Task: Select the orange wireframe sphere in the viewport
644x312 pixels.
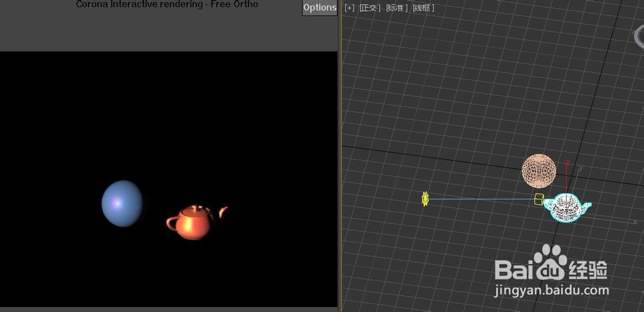Action: tap(539, 170)
